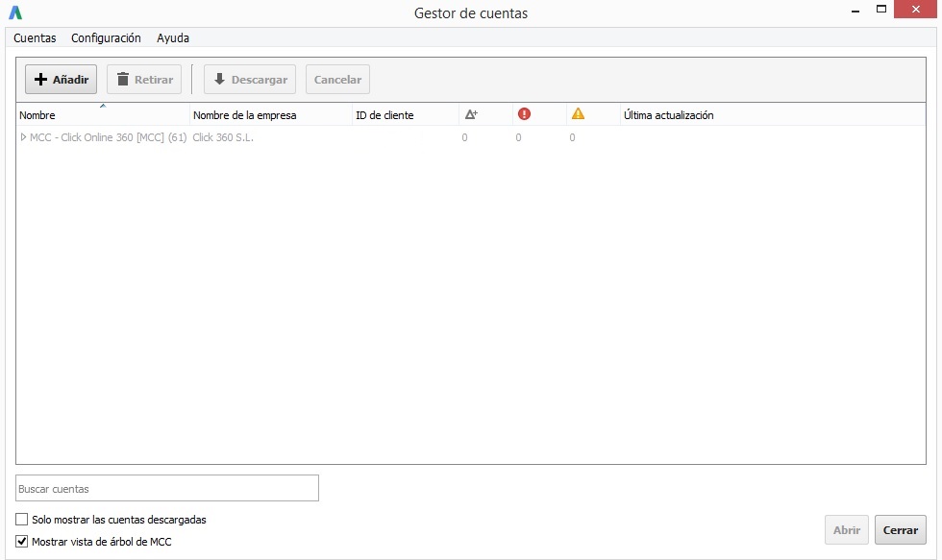
Task: Uncheck Mostrar vista de árbol de MCC
Action: pyautogui.click(x=23, y=542)
